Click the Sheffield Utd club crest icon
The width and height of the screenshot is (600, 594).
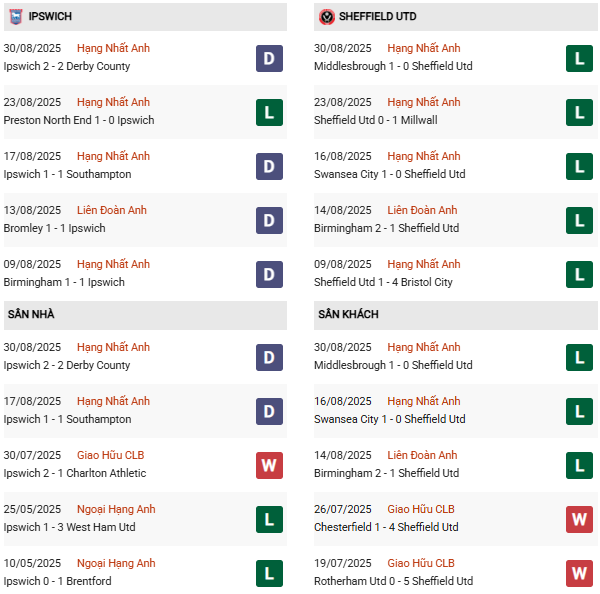point(327,16)
